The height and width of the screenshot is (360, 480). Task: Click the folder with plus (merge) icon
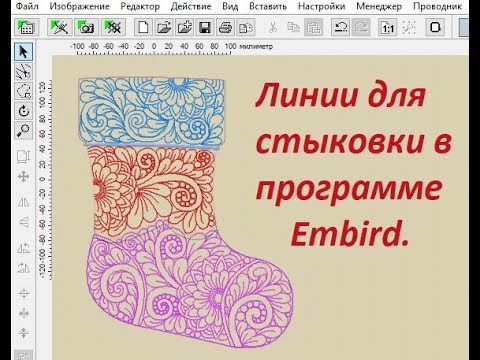(185, 27)
